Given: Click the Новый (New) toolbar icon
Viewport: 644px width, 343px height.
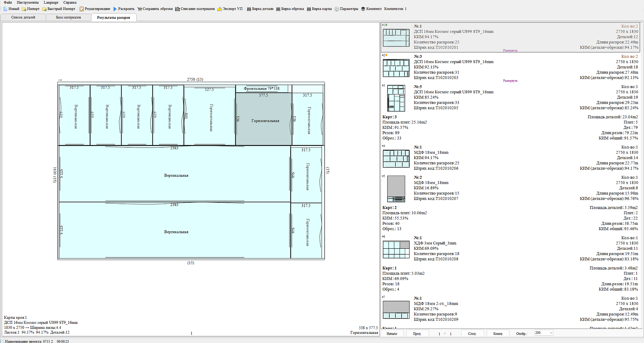Looking at the screenshot, I should 5,9.
